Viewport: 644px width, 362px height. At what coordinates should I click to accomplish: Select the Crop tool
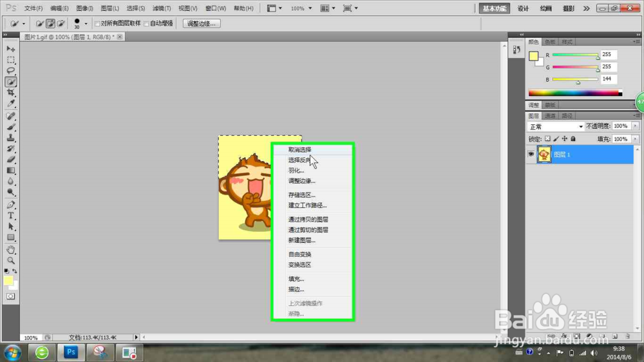pyautogui.click(x=11, y=93)
